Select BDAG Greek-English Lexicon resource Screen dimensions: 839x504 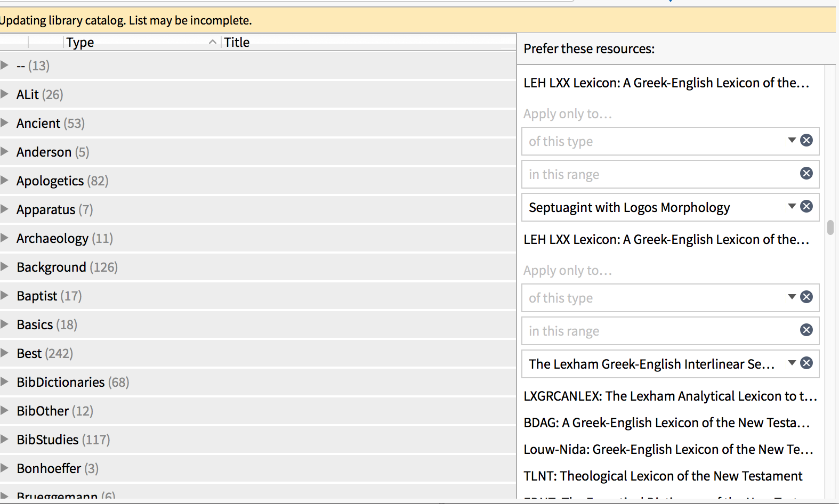point(666,422)
